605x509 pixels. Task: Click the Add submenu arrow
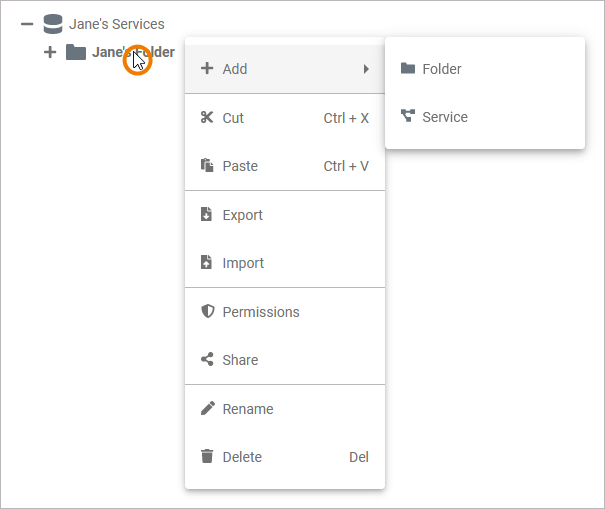tap(366, 69)
